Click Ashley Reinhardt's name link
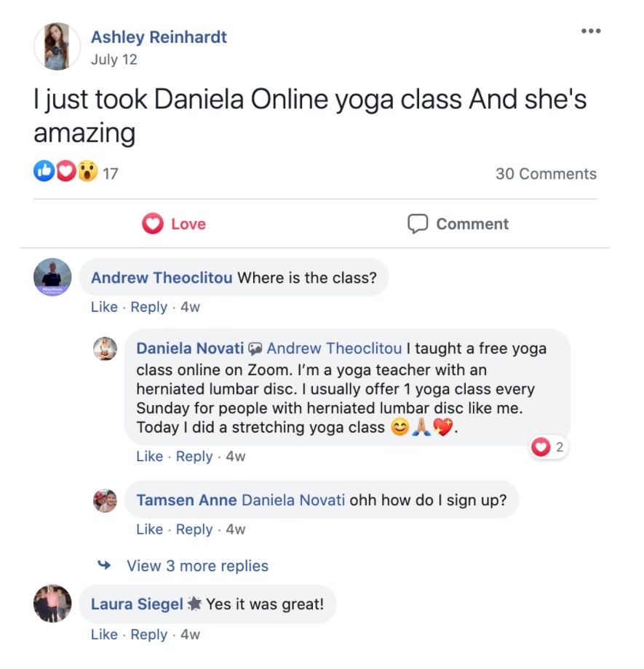644x669 pixels. (x=159, y=37)
